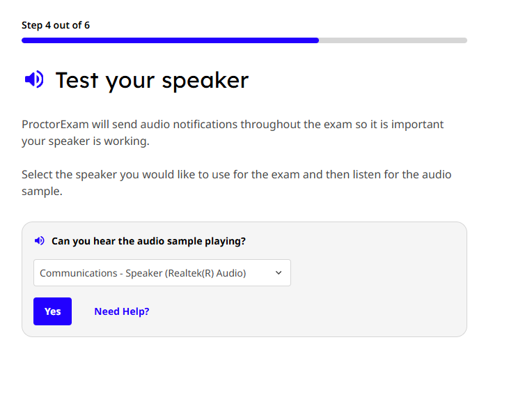The width and height of the screenshot is (532, 411).
Task: Select the Communications - Speaker (Realtek(R) Audio) text
Action: [143, 273]
